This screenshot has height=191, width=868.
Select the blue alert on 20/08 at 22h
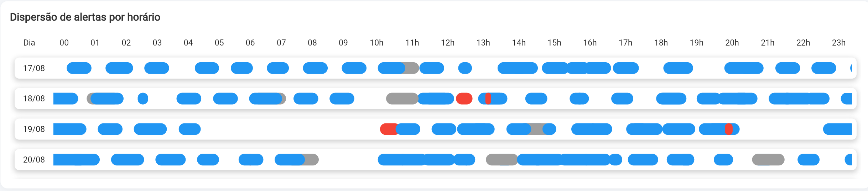click(808, 160)
